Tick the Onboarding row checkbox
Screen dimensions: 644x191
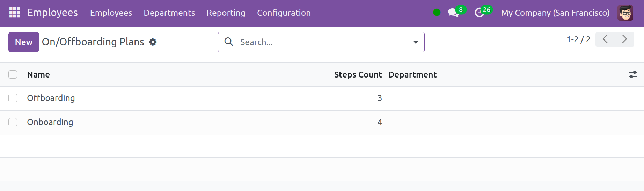pos(13,122)
